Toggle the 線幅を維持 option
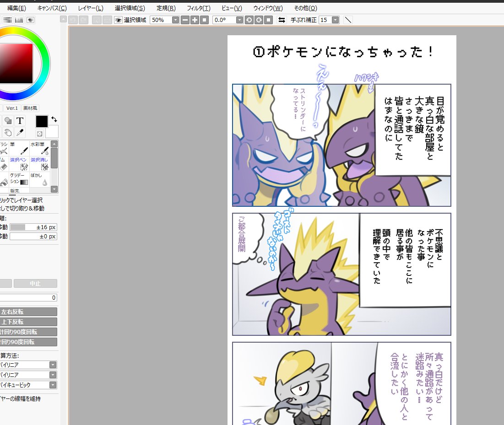This screenshot has height=425, width=504. [21, 398]
